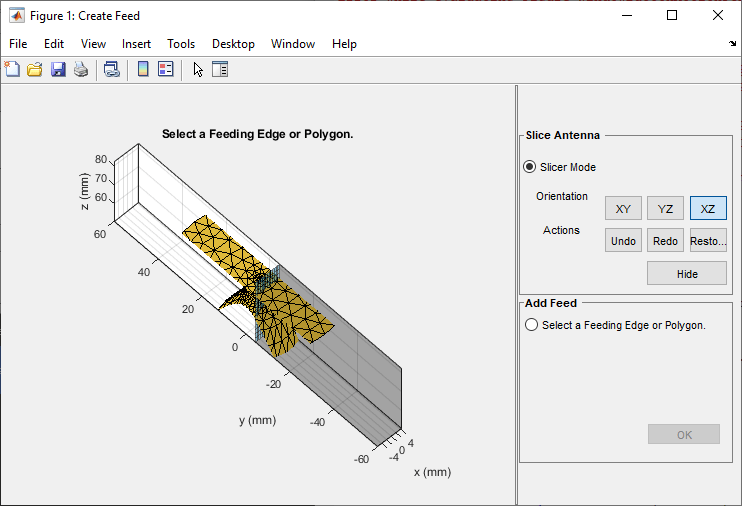742x506 pixels.
Task: Print the figure using printer icon
Action: [81, 70]
